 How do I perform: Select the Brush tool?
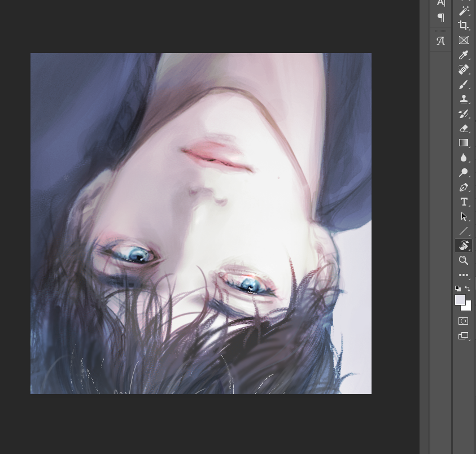(463, 85)
